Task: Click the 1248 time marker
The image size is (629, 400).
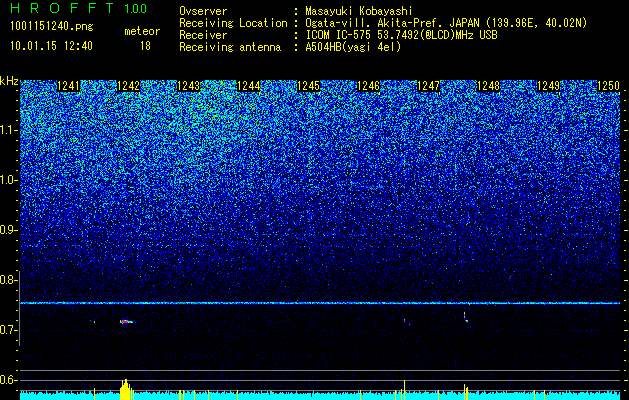Action: coord(489,86)
